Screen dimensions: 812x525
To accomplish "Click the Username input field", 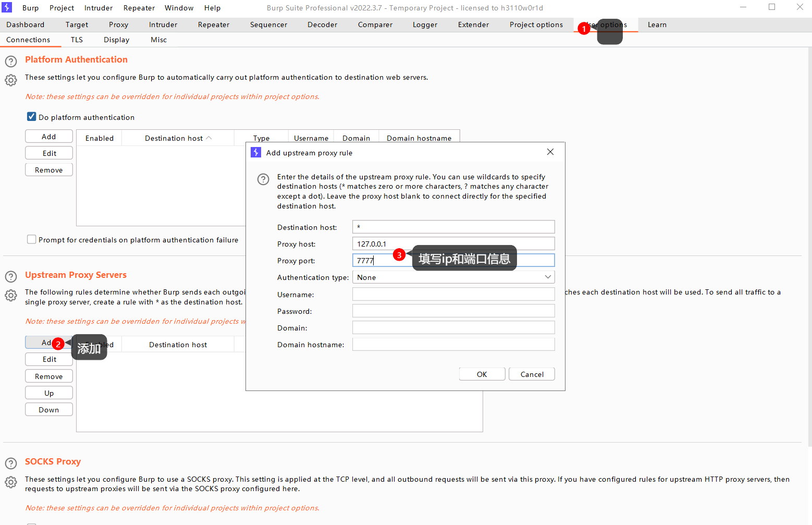I will [453, 294].
